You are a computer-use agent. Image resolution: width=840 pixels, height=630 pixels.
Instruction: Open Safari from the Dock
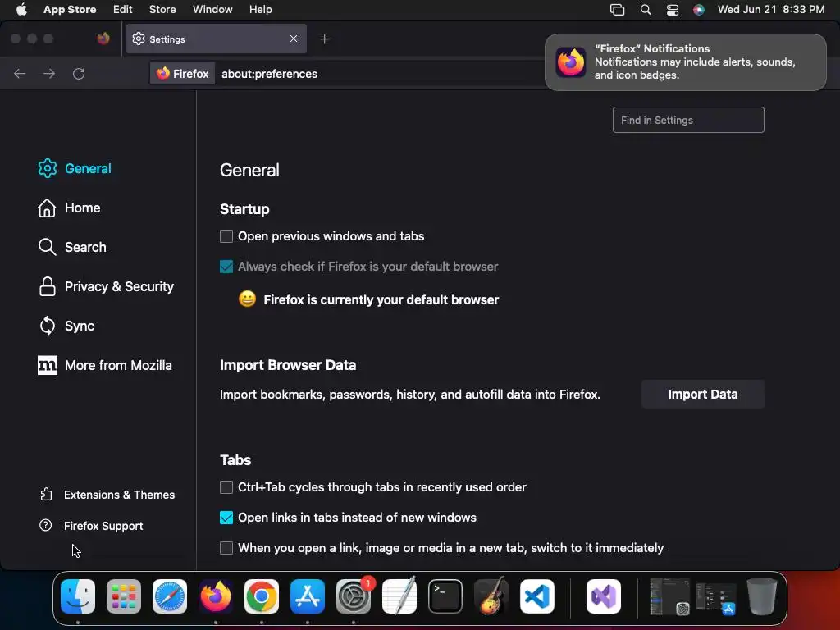pos(170,596)
